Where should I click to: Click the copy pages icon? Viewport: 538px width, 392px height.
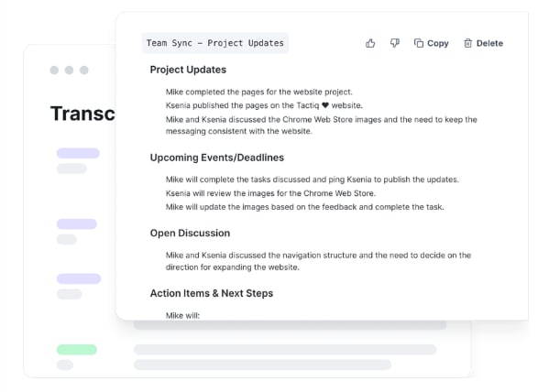click(x=419, y=43)
